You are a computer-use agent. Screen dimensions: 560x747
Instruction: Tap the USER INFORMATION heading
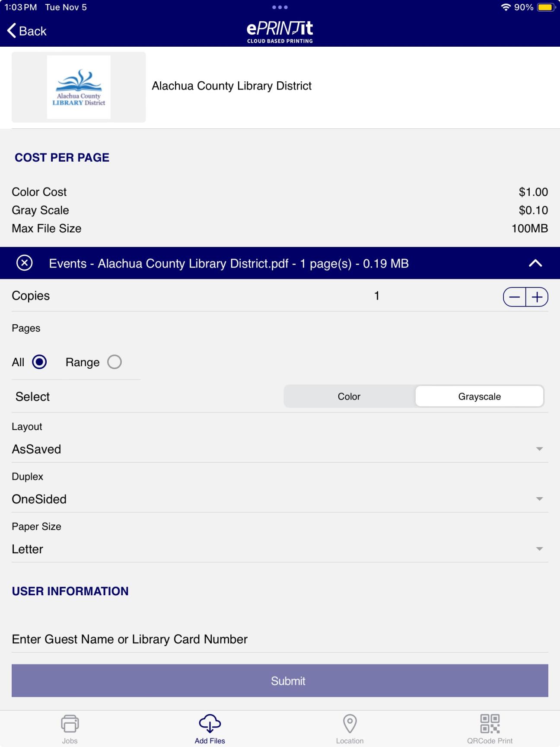point(70,591)
